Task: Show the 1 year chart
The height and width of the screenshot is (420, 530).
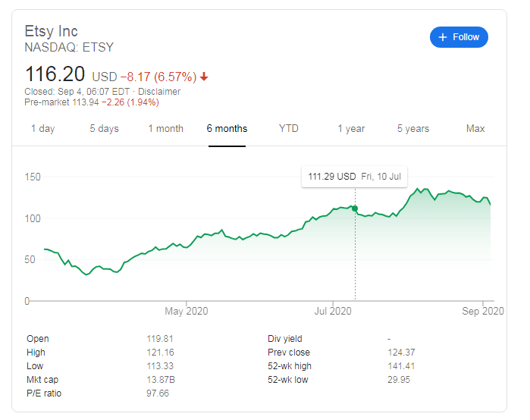Action: tap(351, 129)
